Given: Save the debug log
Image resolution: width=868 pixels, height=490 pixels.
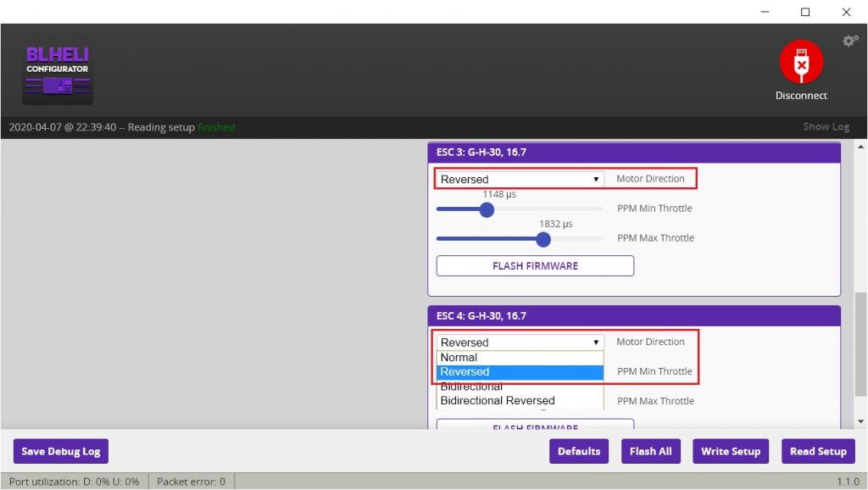Looking at the screenshot, I should coord(61,451).
